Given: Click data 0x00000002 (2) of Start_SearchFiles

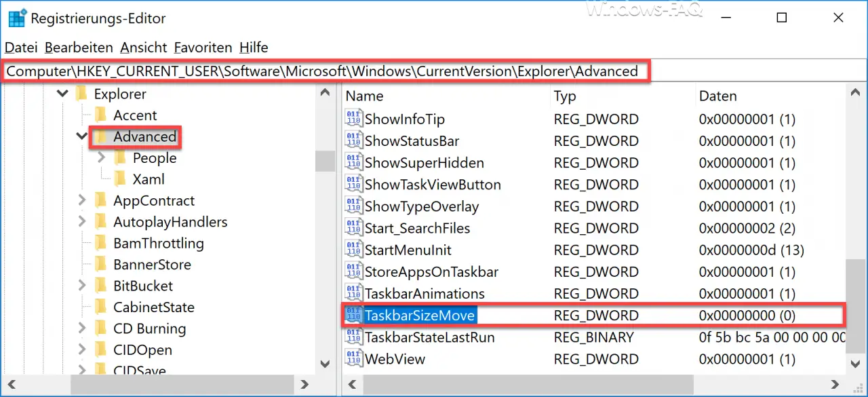Looking at the screenshot, I should click(x=747, y=227).
